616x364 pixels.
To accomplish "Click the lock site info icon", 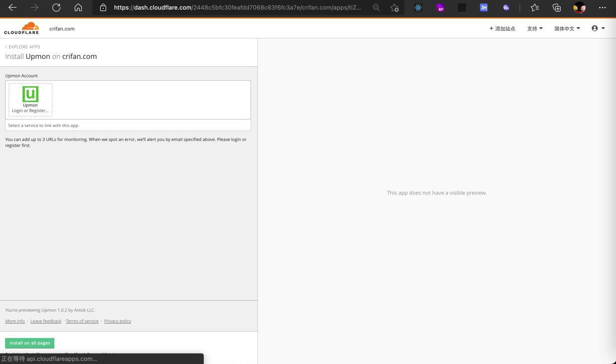I will click(x=103, y=7).
